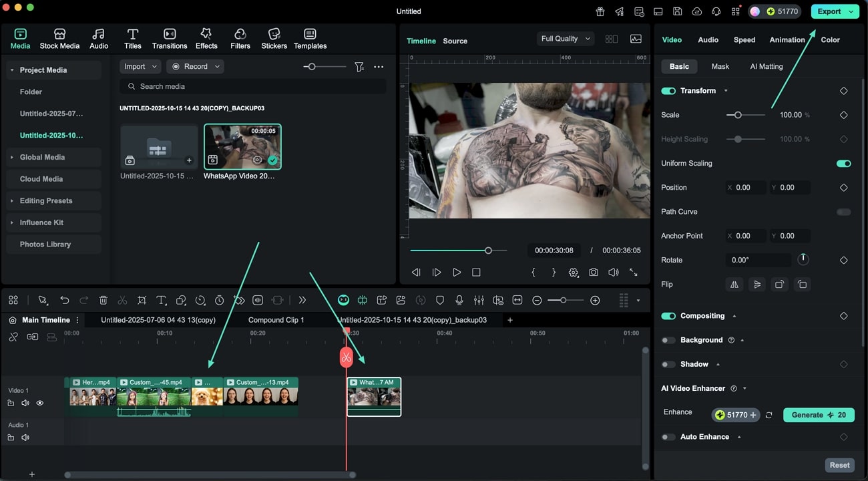The image size is (868, 481).
Task: Open the keyframe diamond next to Scale
Action: click(x=843, y=114)
